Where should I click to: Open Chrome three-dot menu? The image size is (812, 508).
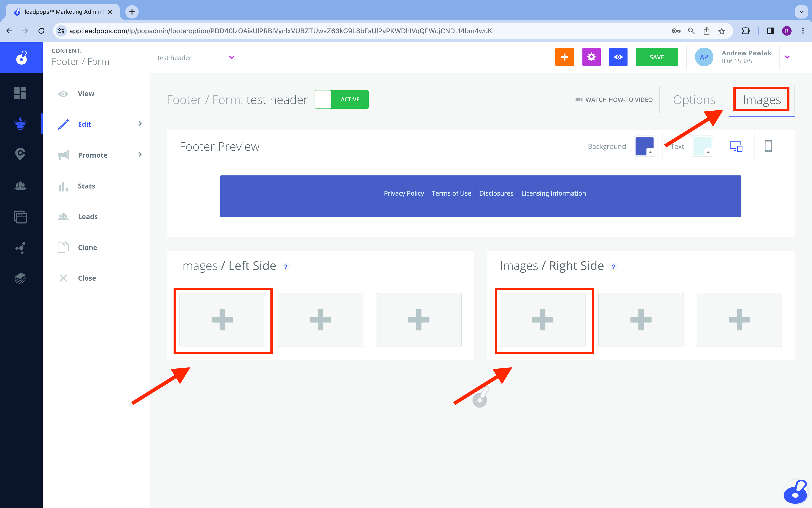point(803,31)
